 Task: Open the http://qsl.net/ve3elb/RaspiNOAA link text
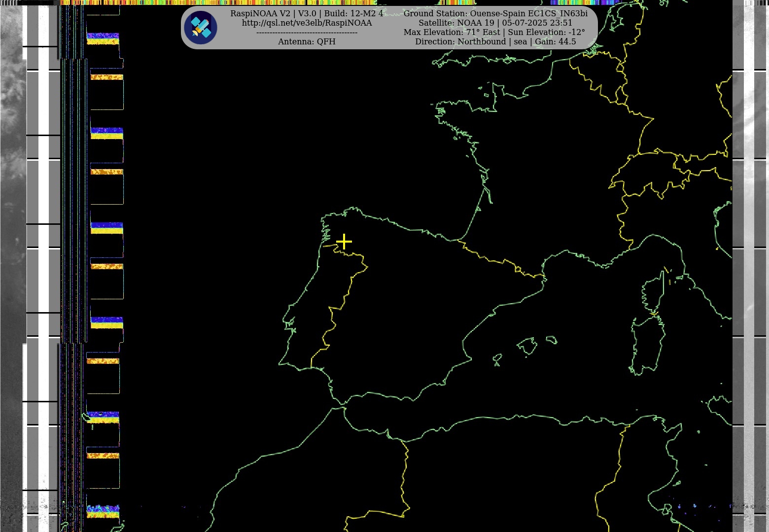tap(307, 23)
